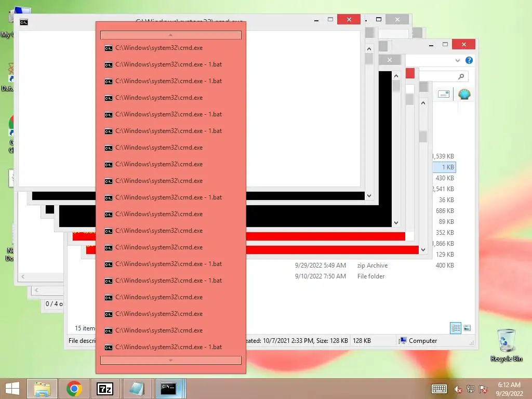Click the blue shell icon in Explorer
This screenshot has height=399, width=532.
(464, 94)
